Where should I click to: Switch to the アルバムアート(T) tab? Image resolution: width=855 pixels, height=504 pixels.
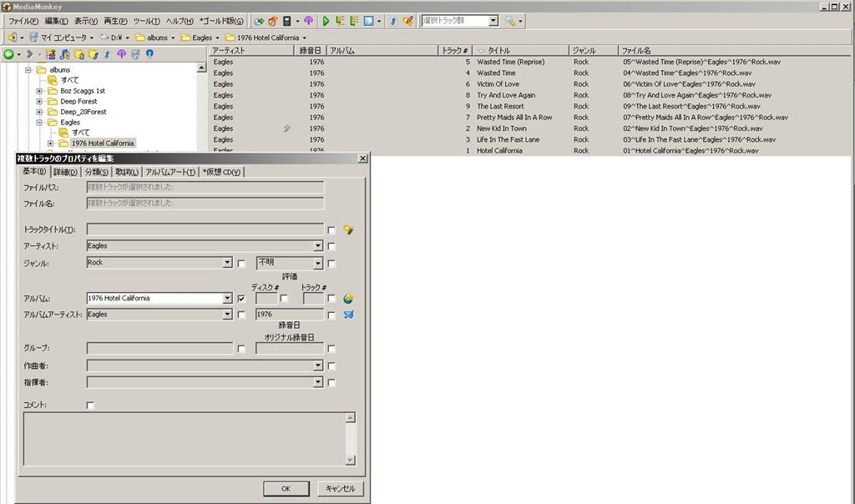tap(170, 172)
